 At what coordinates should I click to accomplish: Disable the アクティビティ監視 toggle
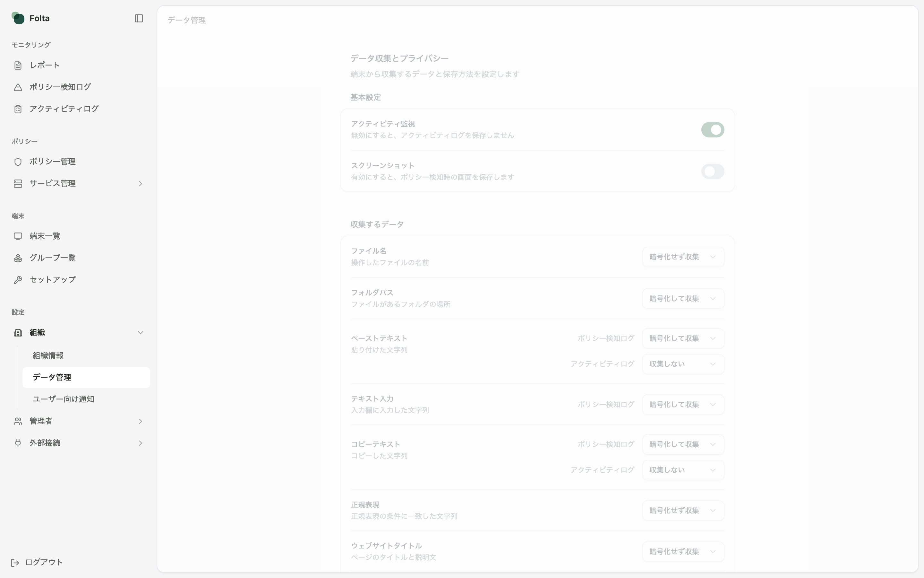(x=713, y=130)
